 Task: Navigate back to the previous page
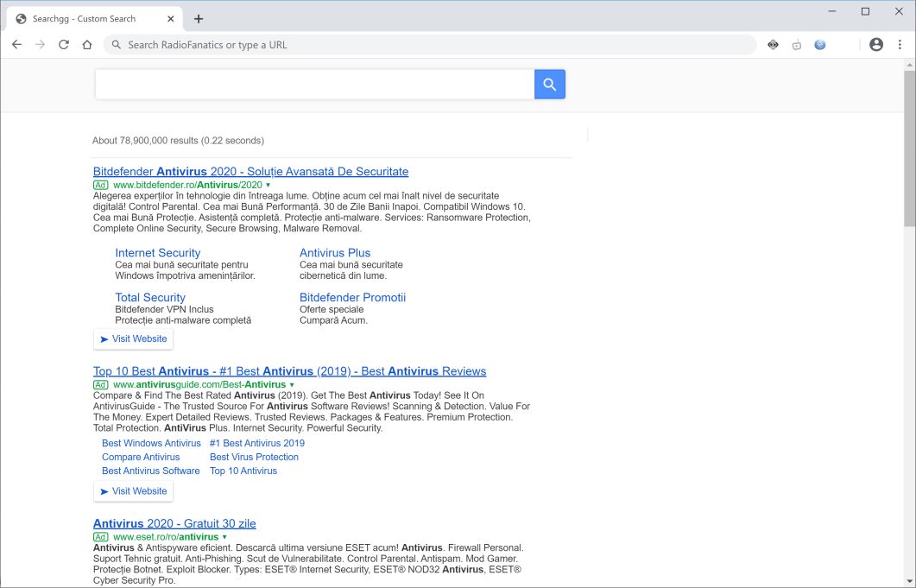click(x=16, y=45)
